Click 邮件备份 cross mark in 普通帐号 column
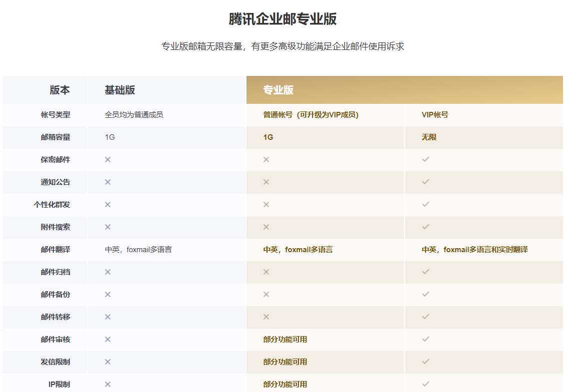The image size is (580, 392). pyautogui.click(x=266, y=295)
